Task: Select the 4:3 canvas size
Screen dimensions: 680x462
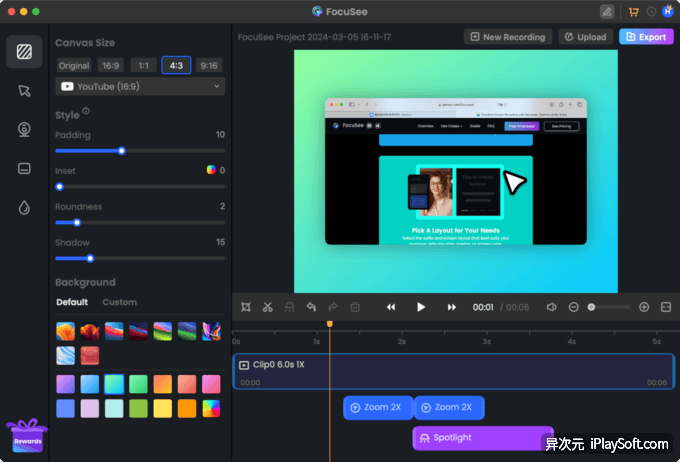Action: pos(176,66)
